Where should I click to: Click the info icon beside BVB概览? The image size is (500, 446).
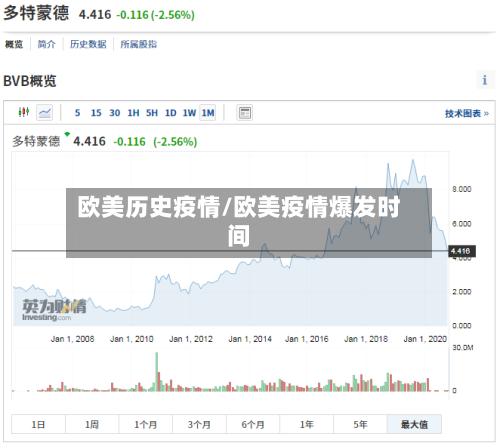pyautogui.click(x=485, y=80)
